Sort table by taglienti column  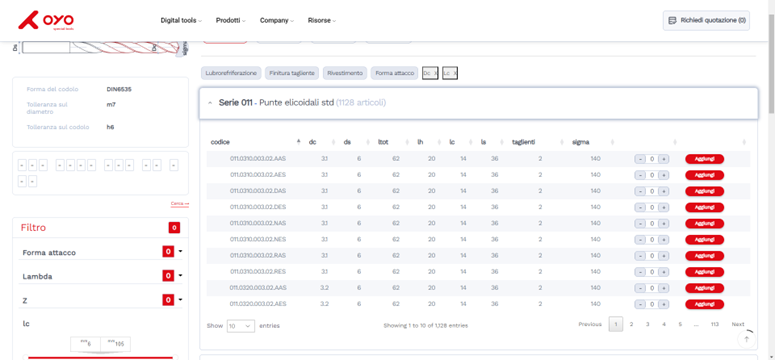pos(562,142)
